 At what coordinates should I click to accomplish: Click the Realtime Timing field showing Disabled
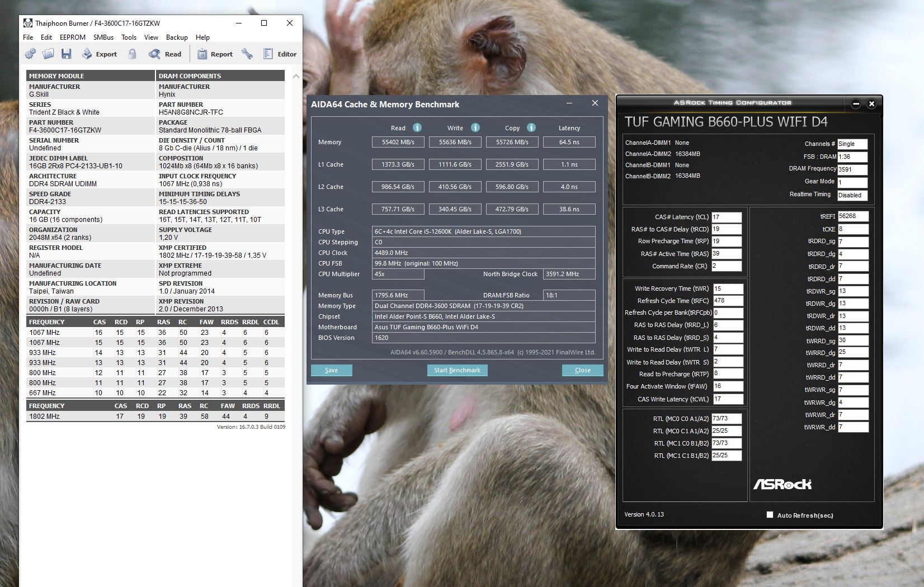coord(852,195)
